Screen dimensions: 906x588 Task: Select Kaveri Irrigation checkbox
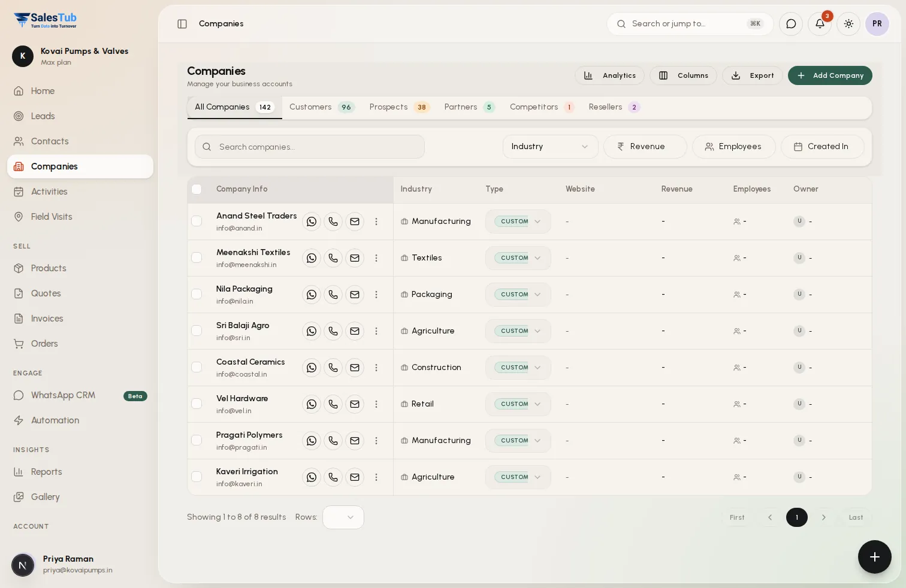click(x=197, y=477)
